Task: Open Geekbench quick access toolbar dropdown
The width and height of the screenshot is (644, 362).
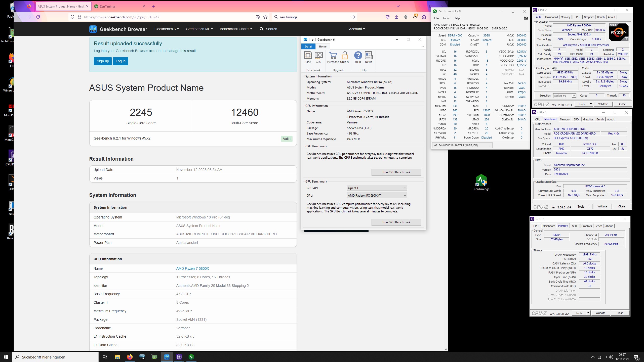Action: (312, 40)
